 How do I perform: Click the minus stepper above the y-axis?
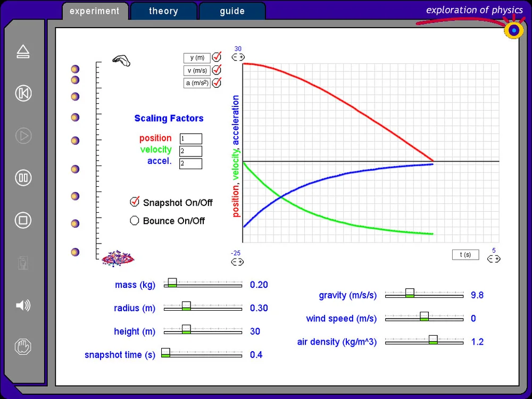point(234,57)
